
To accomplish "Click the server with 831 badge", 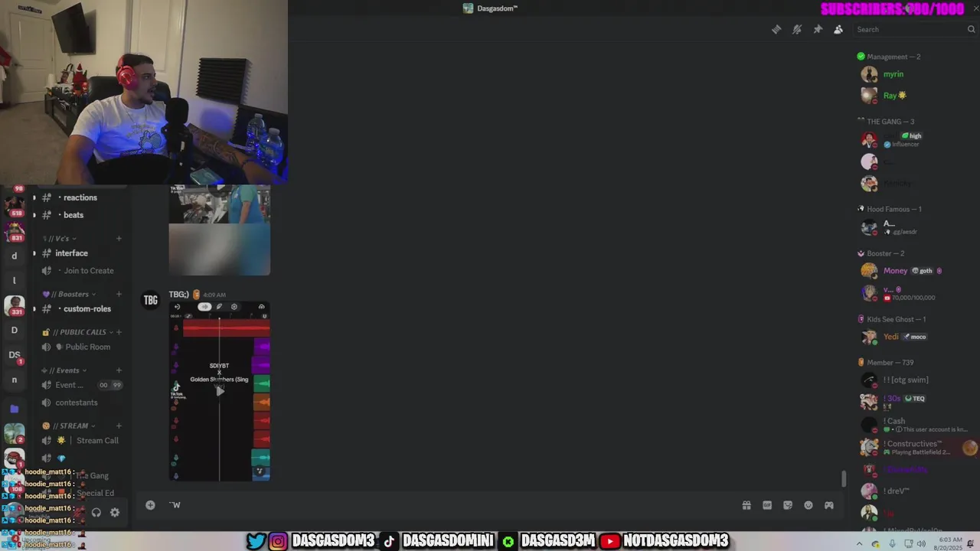I will coord(15,230).
